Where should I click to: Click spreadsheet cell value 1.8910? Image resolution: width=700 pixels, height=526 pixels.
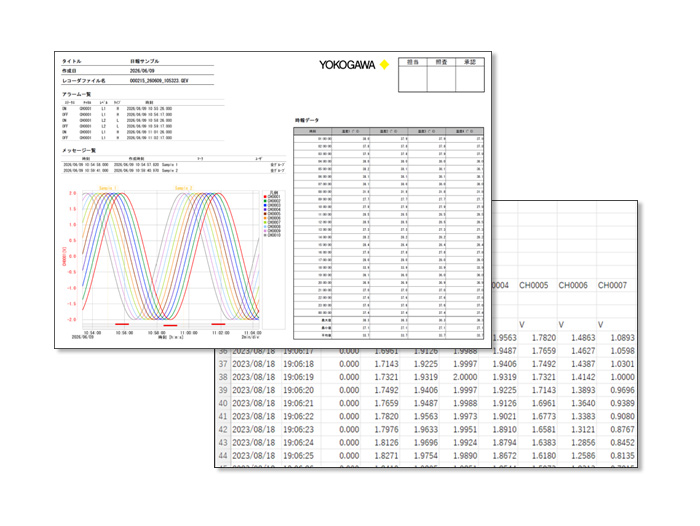pos(504,430)
